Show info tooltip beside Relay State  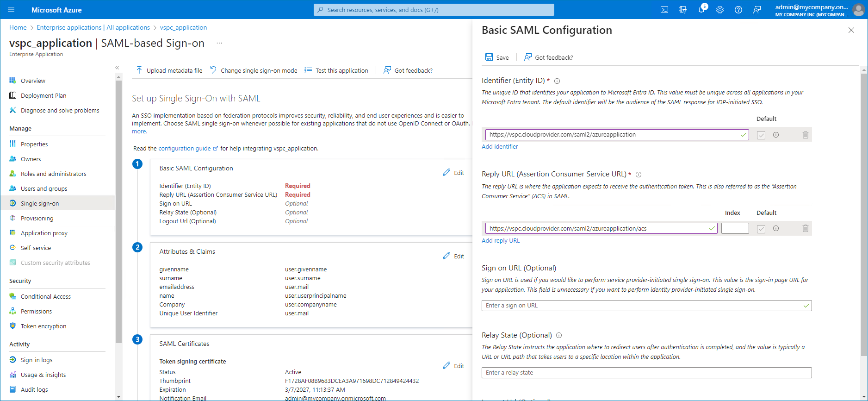tap(559, 335)
